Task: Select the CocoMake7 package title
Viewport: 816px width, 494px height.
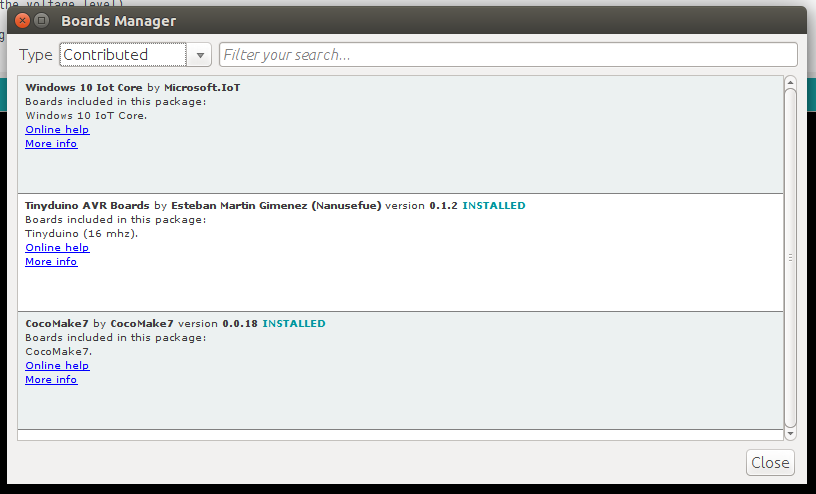Action: coord(57,324)
